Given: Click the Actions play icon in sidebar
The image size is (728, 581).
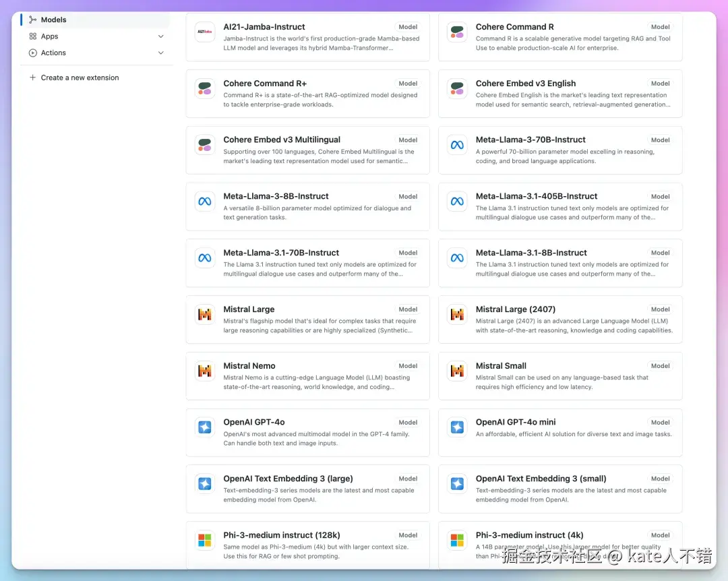Looking at the screenshot, I should pyautogui.click(x=32, y=53).
